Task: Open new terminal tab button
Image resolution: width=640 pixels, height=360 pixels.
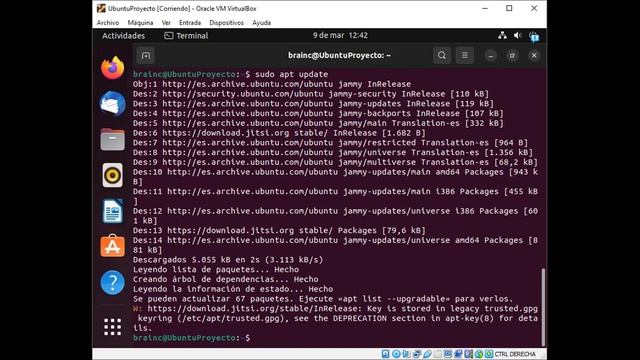Action: pos(146,56)
